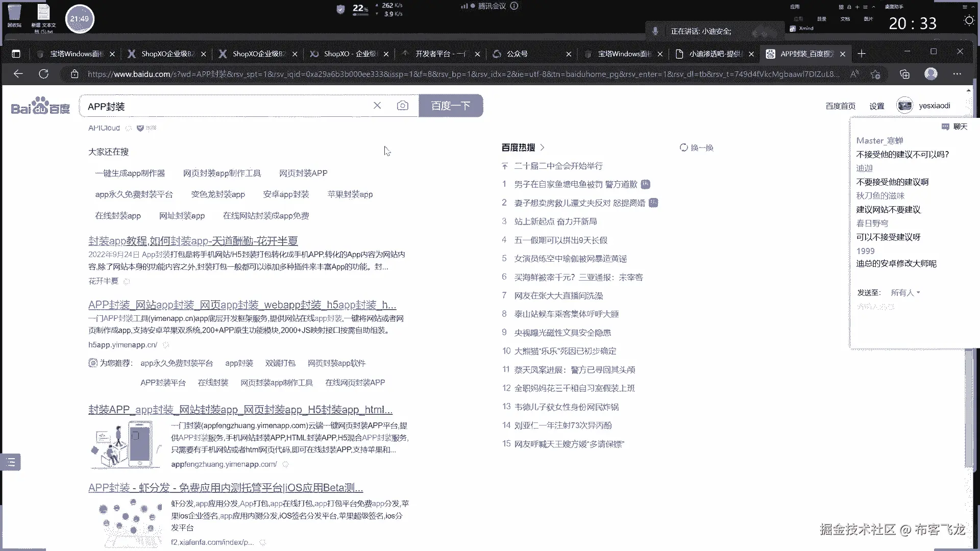Click the 换一换 refresh hot search icon
980x551 pixels.
(684, 147)
